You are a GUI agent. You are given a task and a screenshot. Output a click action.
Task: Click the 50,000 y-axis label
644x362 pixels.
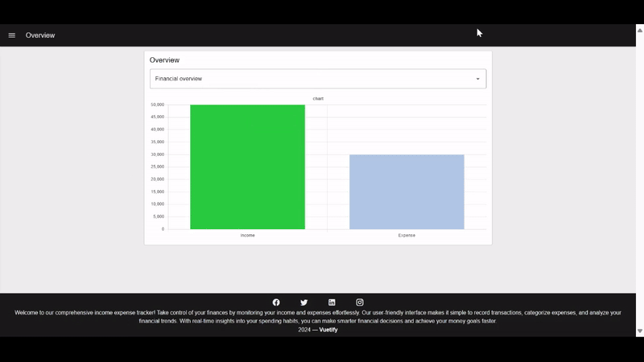[x=156, y=105]
